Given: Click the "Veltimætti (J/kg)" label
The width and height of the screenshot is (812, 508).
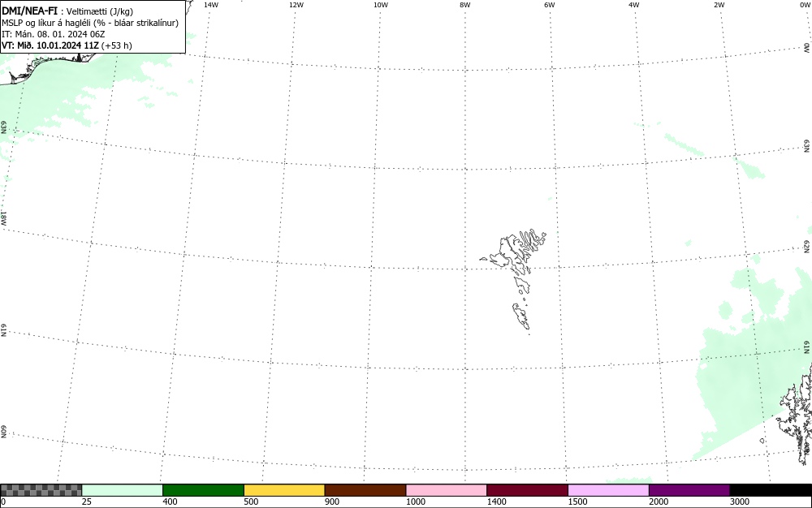Looking at the screenshot, I should coord(100,11).
